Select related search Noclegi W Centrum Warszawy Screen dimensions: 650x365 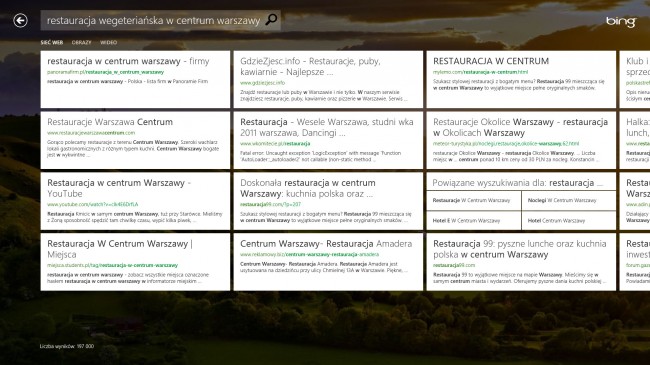569,200
